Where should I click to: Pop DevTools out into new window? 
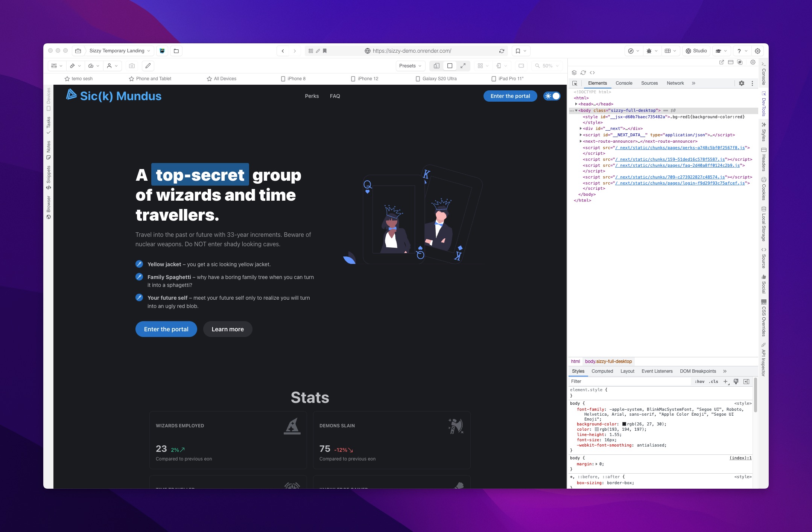(x=721, y=62)
